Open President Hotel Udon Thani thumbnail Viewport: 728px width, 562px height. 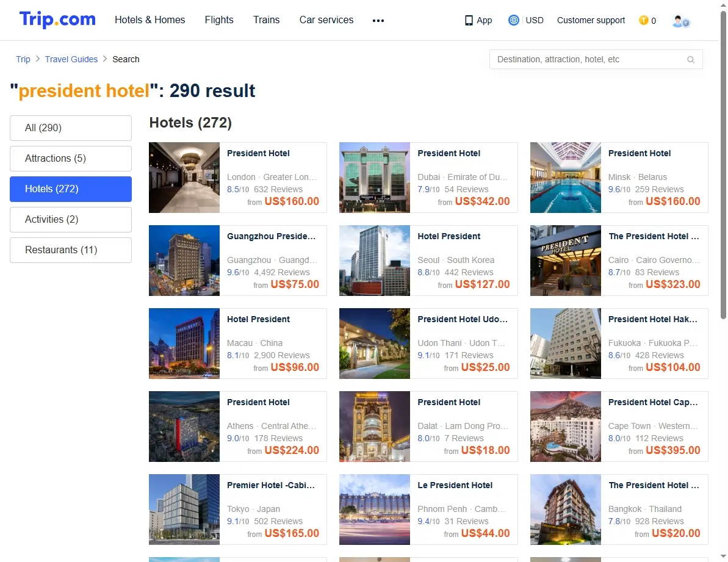point(375,344)
